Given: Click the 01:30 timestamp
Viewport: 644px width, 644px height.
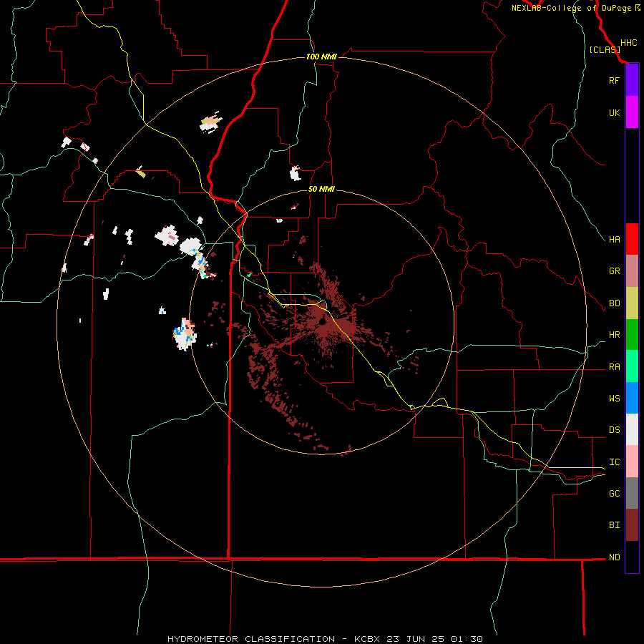Looking at the screenshot, I should point(467,639).
